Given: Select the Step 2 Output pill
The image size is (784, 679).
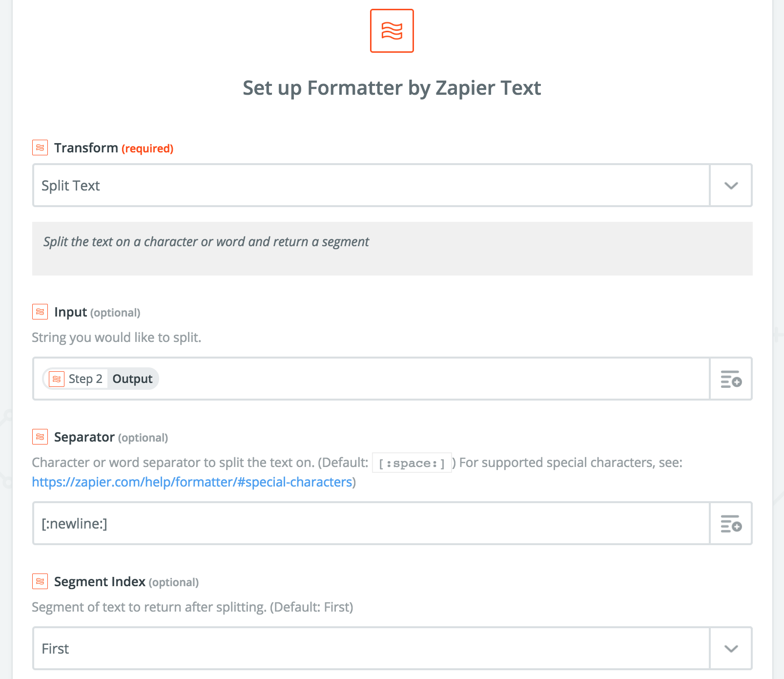Looking at the screenshot, I should (101, 379).
